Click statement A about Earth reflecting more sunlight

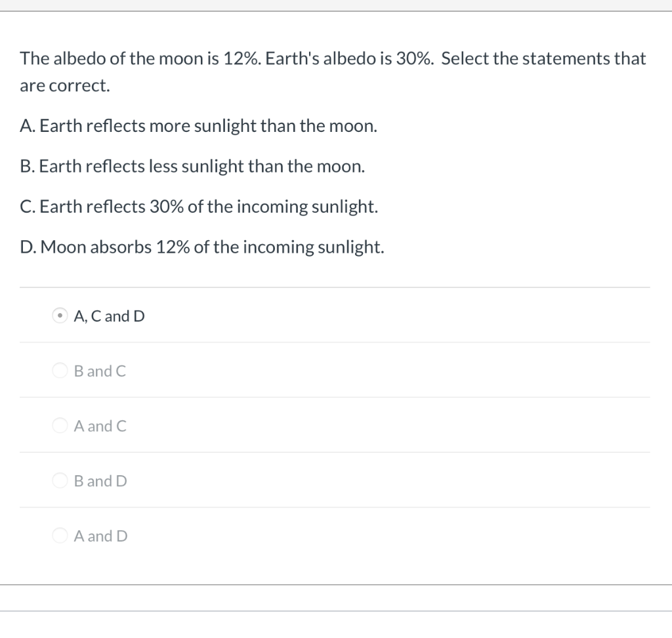199,126
